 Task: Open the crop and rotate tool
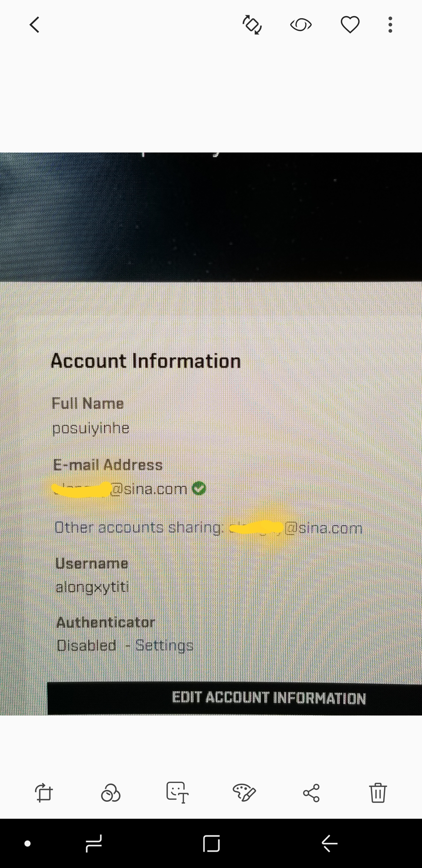44,793
